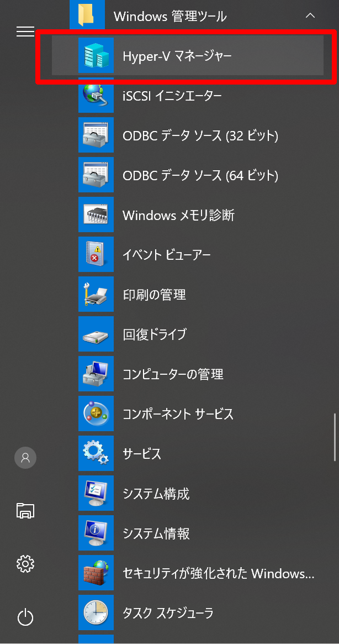
Task: Click the Windows メモリ診断 chip icon
Action: click(x=96, y=215)
